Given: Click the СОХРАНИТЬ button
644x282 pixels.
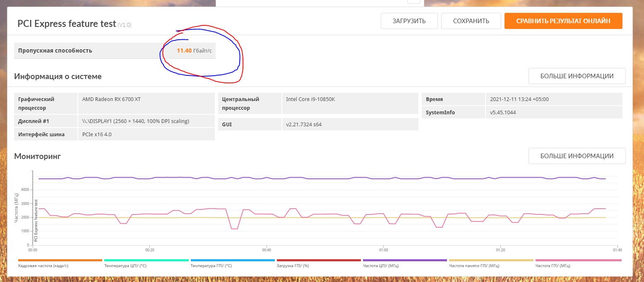Looking at the screenshot, I should click(x=471, y=21).
